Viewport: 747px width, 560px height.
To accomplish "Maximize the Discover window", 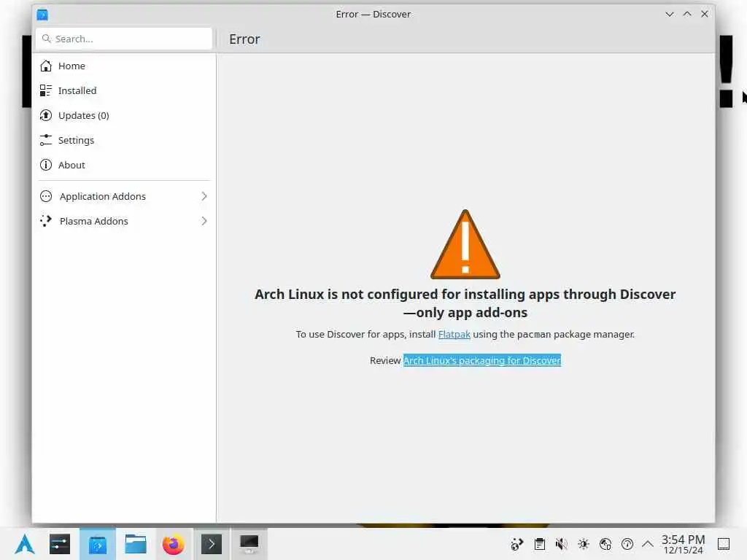I will pos(687,15).
